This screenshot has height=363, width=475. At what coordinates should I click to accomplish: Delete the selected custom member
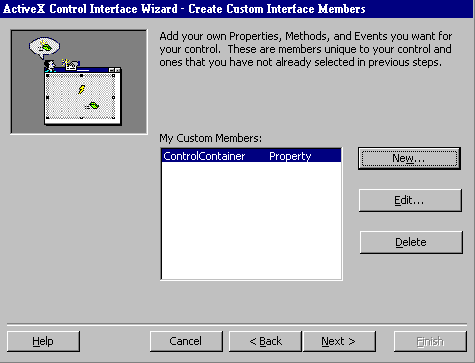click(x=411, y=242)
